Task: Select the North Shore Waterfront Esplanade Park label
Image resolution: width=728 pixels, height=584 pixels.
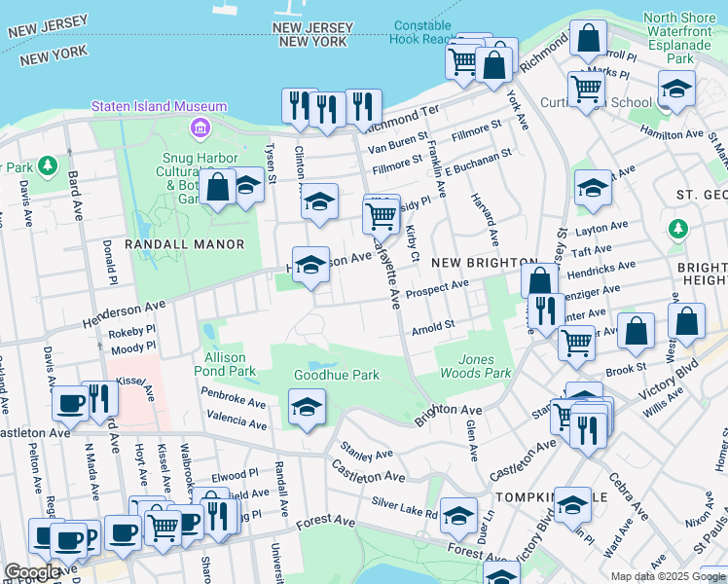Action: tap(679, 38)
